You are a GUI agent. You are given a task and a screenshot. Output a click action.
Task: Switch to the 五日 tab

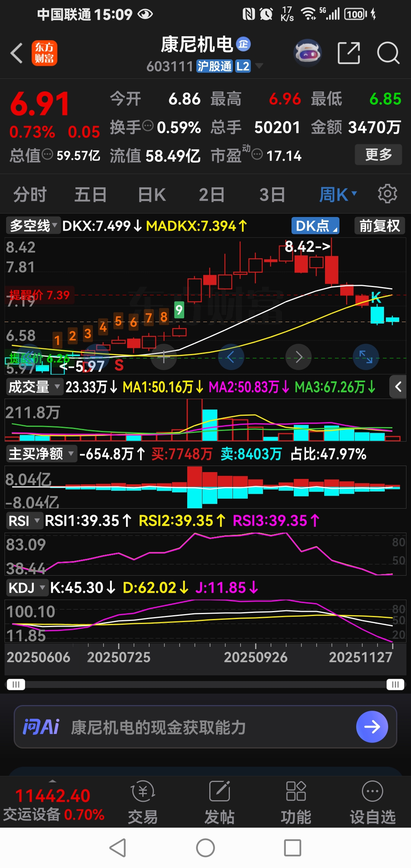pyautogui.click(x=91, y=195)
